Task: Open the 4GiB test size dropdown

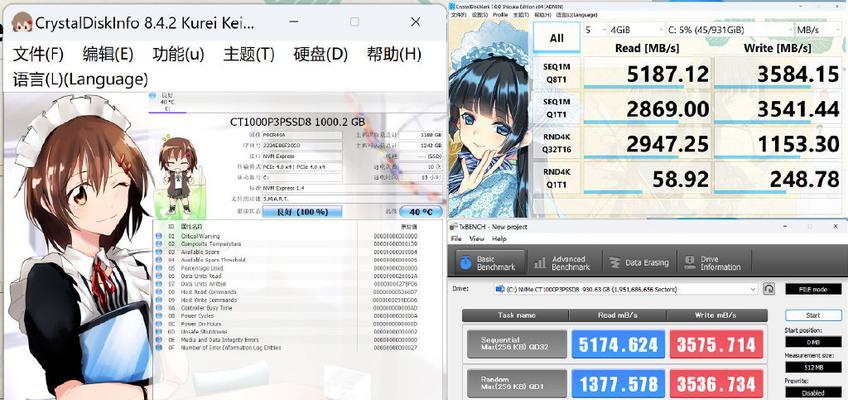Action: 635,30
